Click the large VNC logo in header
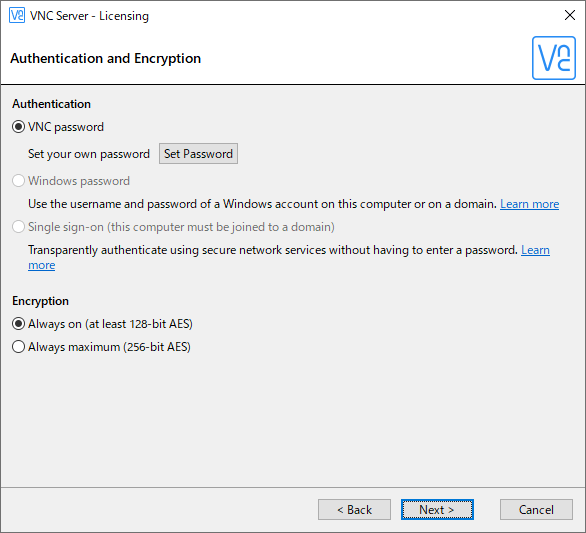The height and width of the screenshot is (533, 586). click(x=553, y=58)
